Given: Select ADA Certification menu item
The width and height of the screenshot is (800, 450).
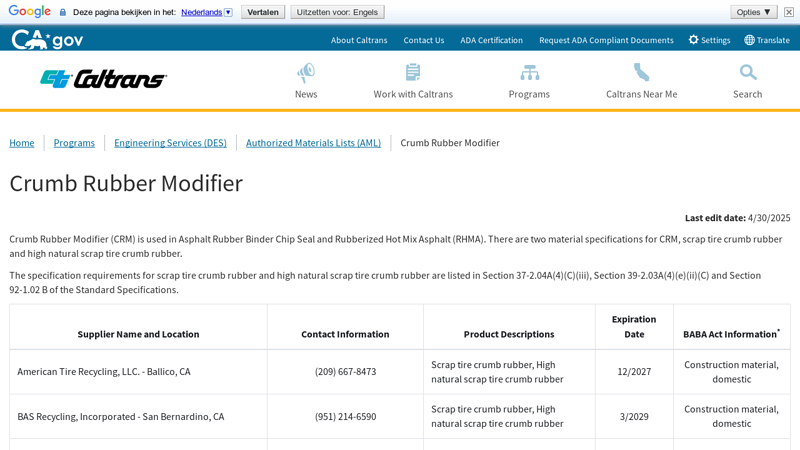Looking at the screenshot, I should (x=491, y=40).
